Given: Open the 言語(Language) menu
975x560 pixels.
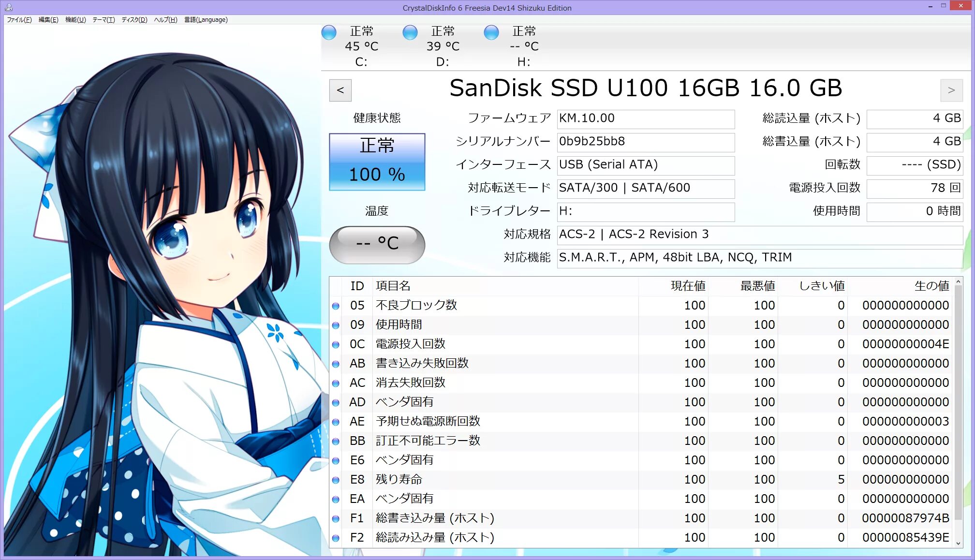Looking at the screenshot, I should [x=206, y=20].
